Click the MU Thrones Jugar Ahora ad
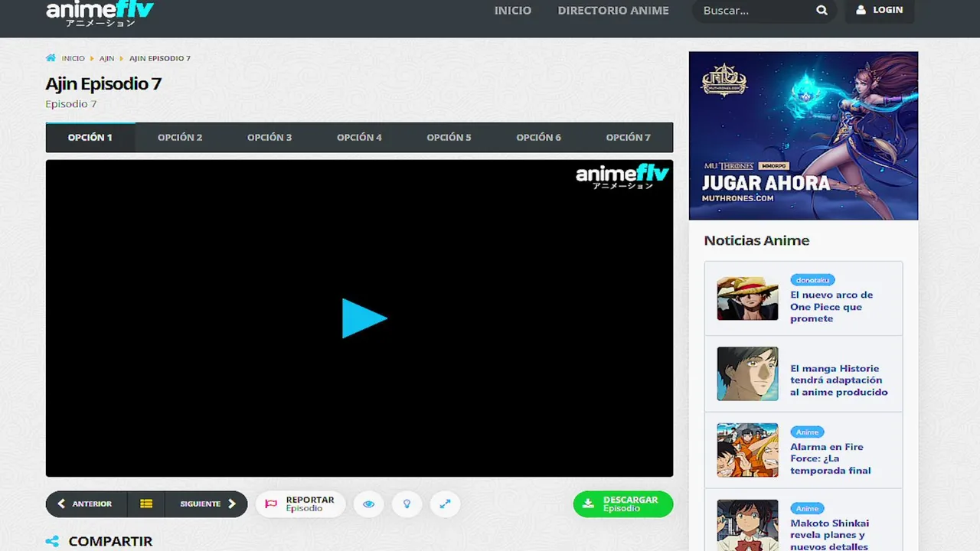980x551 pixels. pyautogui.click(x=803, y=136)
